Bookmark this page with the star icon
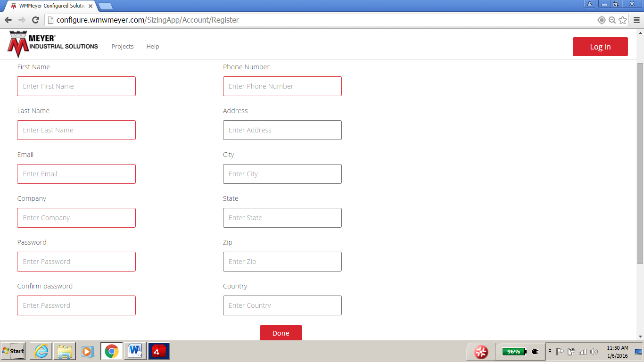 pyautogui.click(x=622, y=20)
